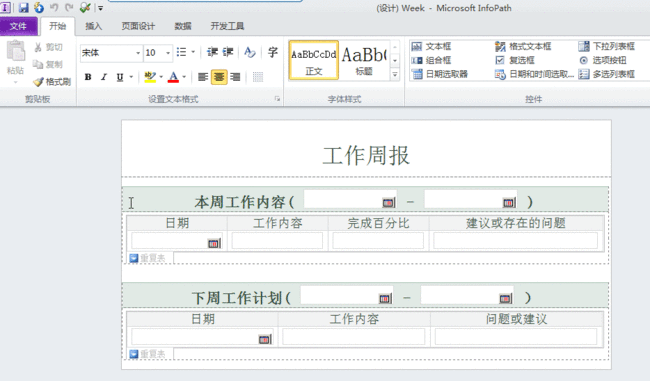The width and height of the screenshot is (650, 381).
Task: Toggle Bold formatting
Action: click(x=88, y=77)
